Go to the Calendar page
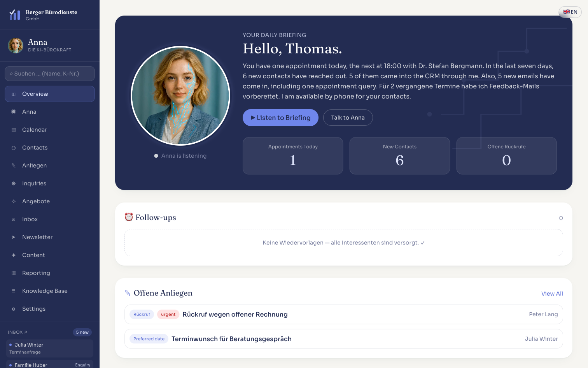Screen dimensions: 588x368 coord(50,130)
